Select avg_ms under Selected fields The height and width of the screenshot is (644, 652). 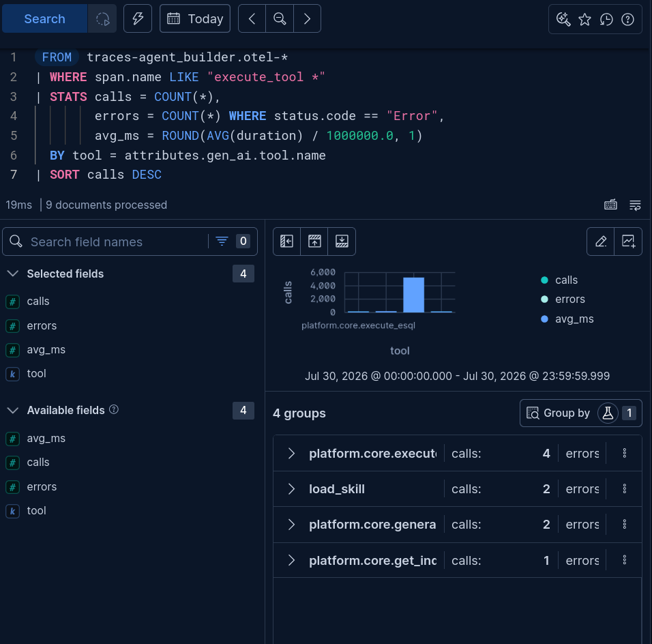pos(46,350)
